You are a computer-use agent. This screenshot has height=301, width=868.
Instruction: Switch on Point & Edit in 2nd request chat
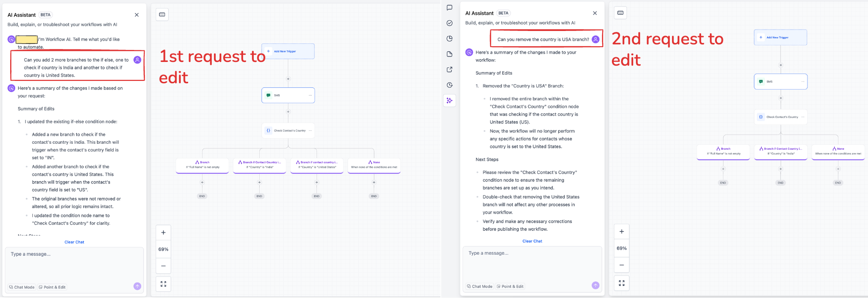pos(510,286)
